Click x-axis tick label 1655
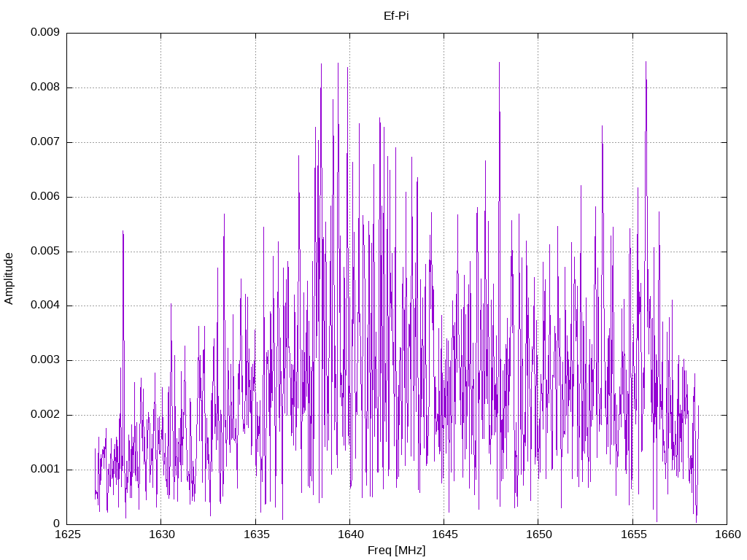 633,534
